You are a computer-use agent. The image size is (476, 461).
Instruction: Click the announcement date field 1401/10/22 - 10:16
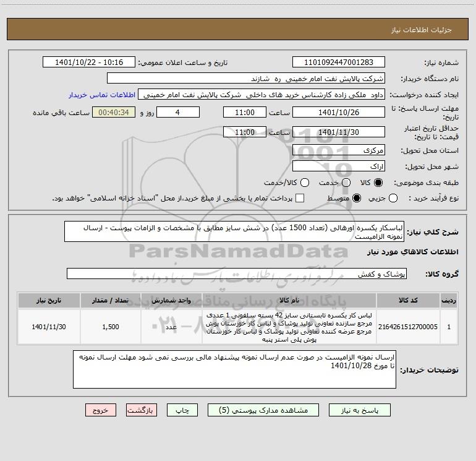89,62
